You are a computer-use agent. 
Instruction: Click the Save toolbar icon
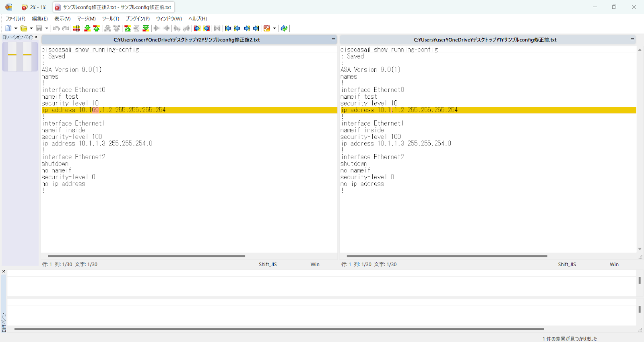click(39, 28)
